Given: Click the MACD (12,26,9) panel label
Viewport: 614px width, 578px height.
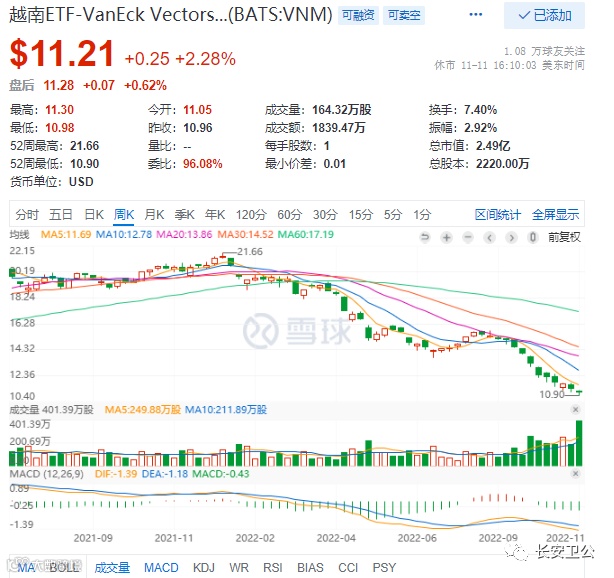Looking at the screenshot, I should coord(47,474).
